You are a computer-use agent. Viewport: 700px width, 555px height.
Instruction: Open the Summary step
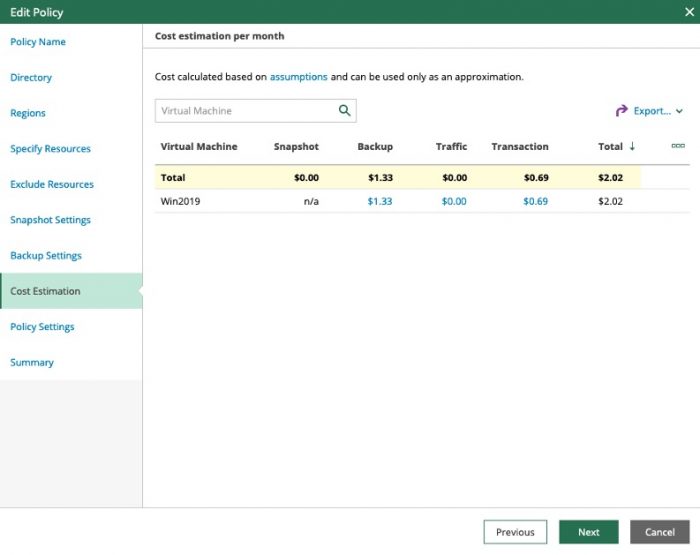pyautogui.click(x=32, y=362)
